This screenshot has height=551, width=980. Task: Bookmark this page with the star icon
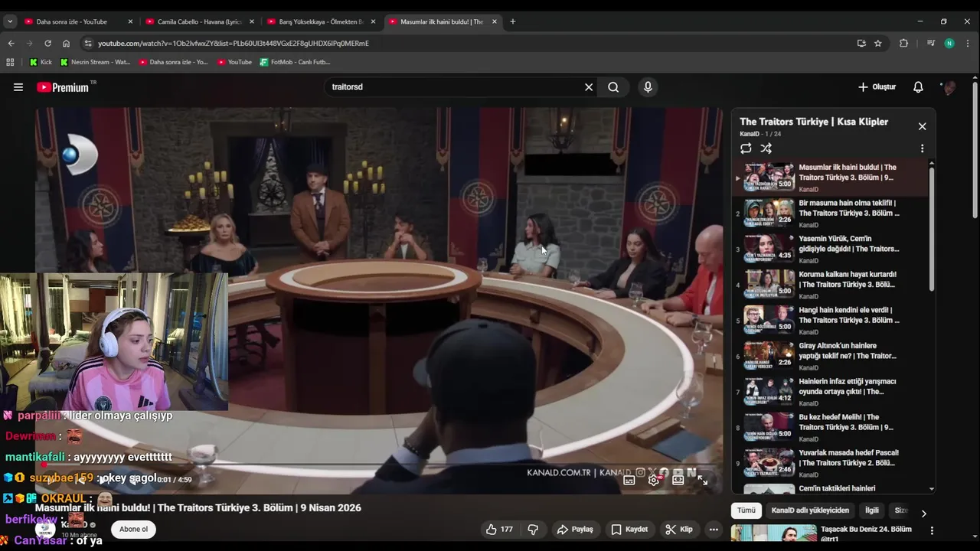click(878, 44)
